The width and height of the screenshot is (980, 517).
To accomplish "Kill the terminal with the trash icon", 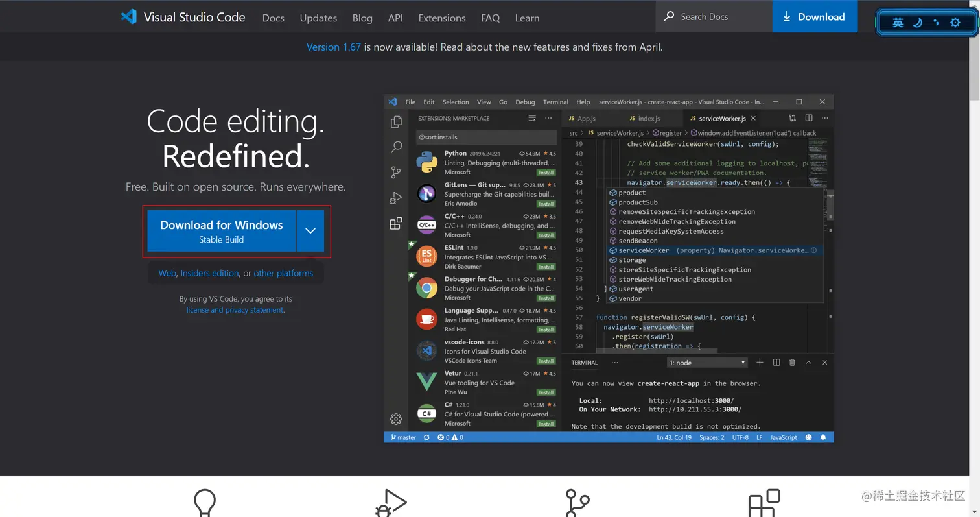I will pyautogui.click(x=792, y=363).
